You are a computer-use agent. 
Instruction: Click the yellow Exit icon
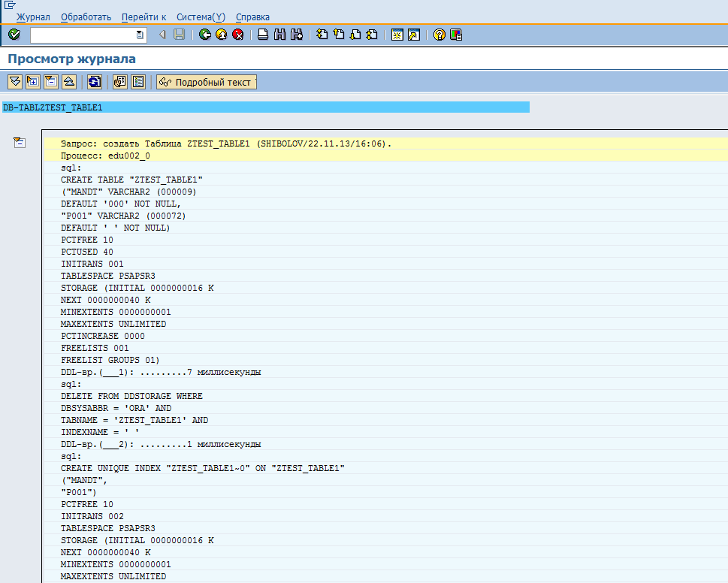tap(221, 35)
